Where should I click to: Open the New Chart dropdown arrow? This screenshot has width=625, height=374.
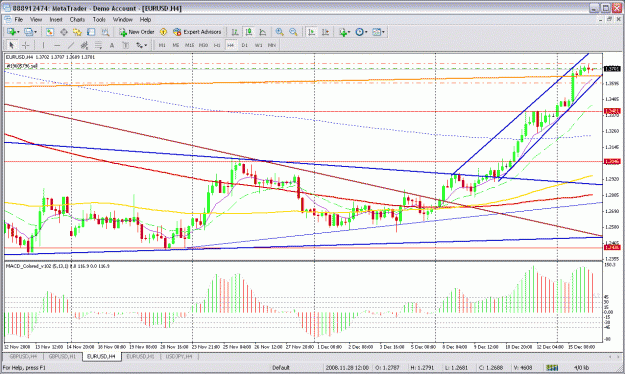[18, 32]
